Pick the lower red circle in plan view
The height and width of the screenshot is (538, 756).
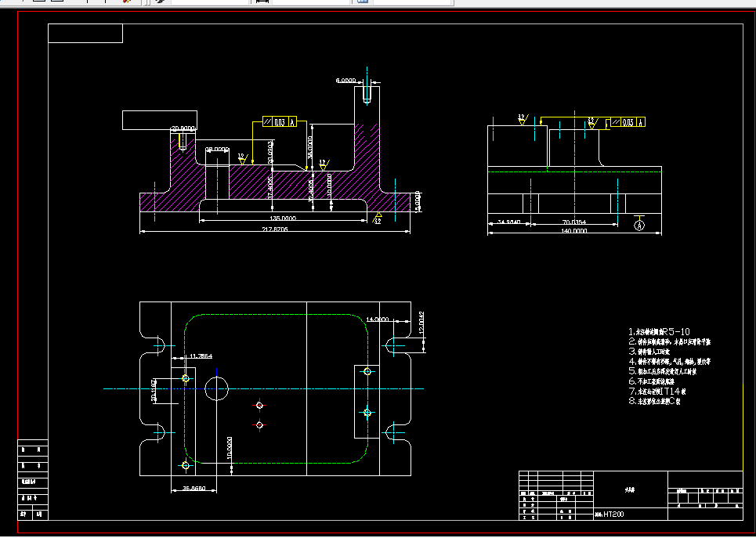(x=259, y=424)
